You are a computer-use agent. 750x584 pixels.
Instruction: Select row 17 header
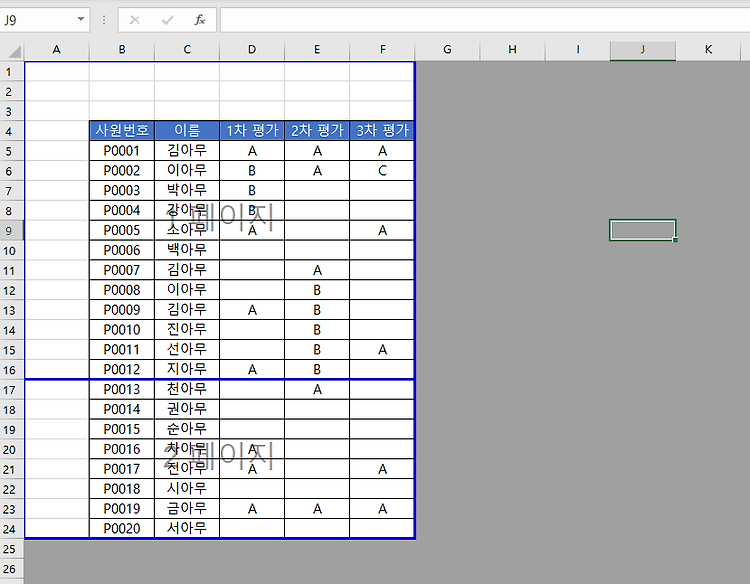click(11, 390)
